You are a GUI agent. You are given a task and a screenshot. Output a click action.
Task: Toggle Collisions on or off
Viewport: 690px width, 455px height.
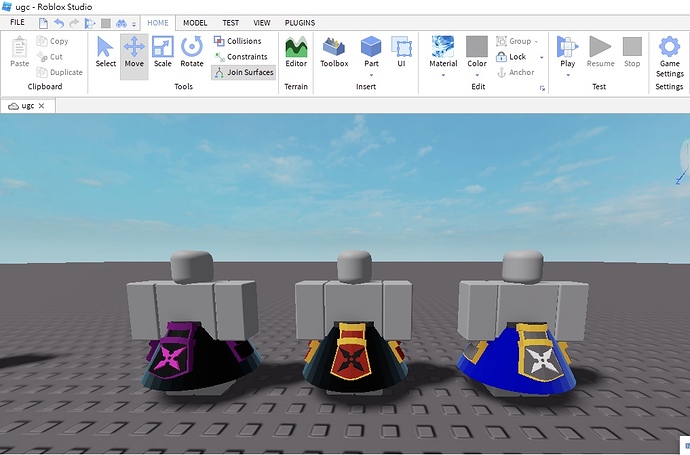238,41
